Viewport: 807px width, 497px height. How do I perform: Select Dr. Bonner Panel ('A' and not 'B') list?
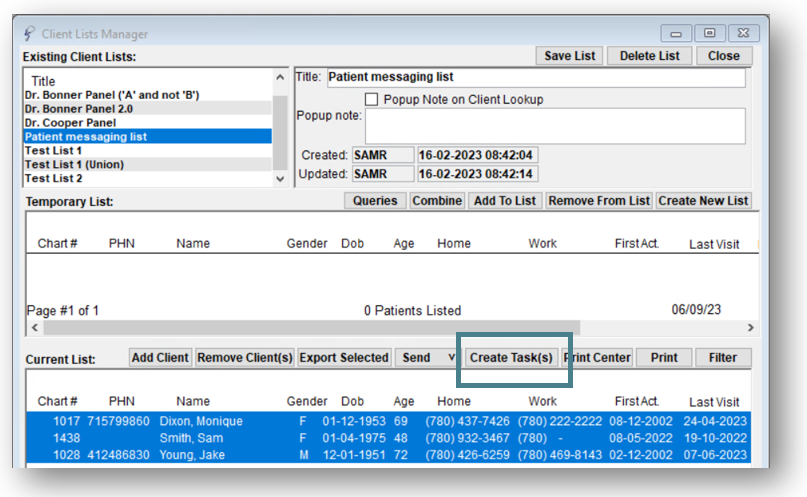point(148,95)
